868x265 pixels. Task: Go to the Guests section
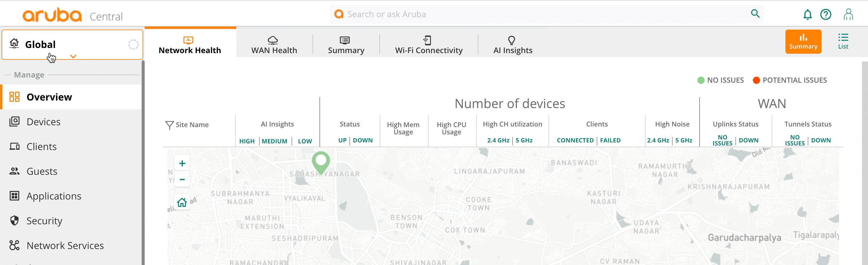coord(71,171)
